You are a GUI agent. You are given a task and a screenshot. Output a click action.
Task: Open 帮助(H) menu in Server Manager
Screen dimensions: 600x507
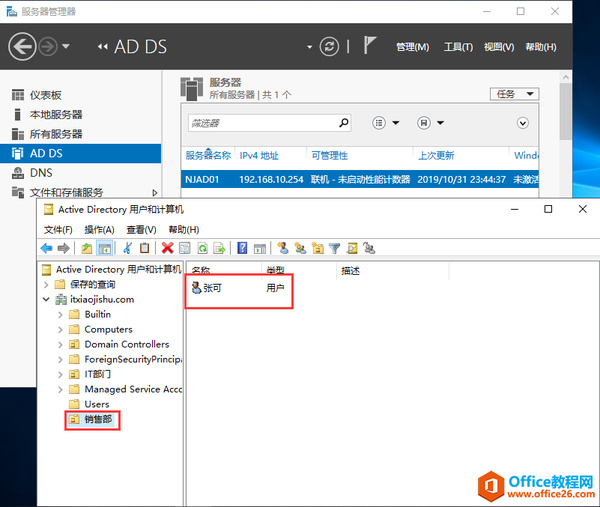tap(541, 47)
